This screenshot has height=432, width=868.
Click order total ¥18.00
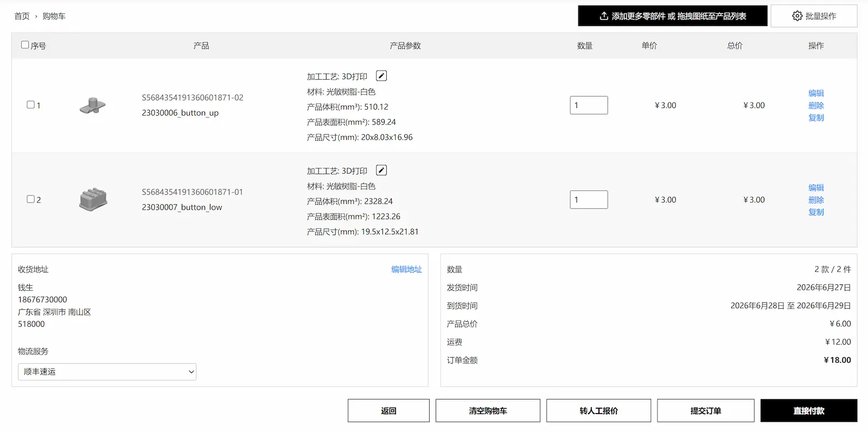[x=837, y=360]
